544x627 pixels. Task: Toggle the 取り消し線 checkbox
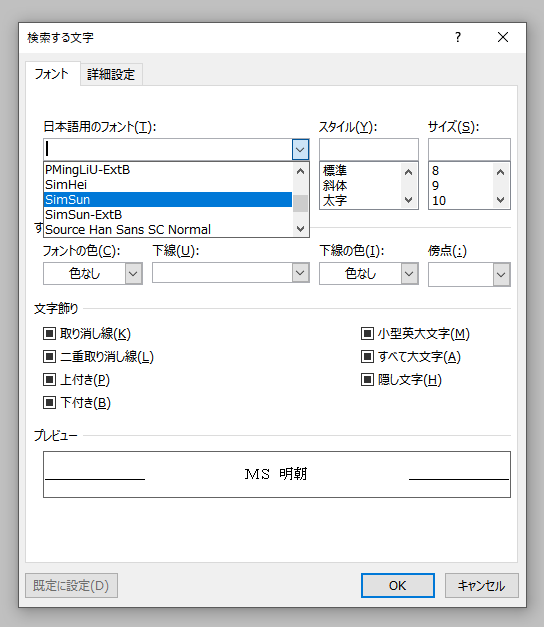pos(49,333)
